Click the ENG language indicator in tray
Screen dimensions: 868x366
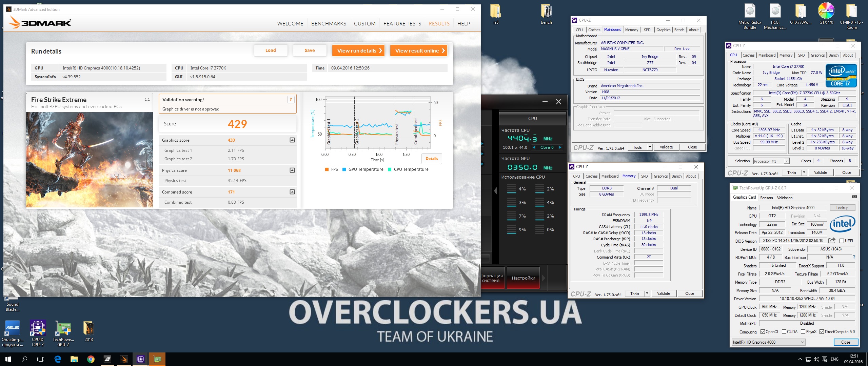click(x=834, y=359)
